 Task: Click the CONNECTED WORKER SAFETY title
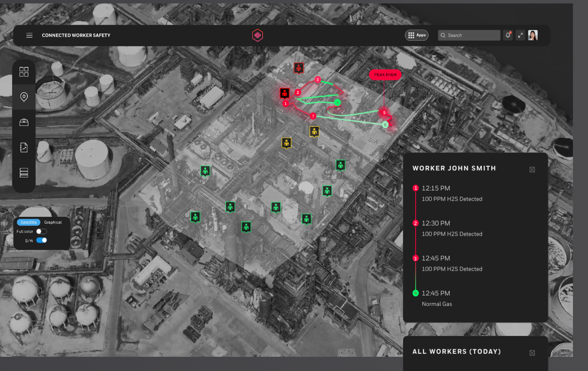click(76, 36)
